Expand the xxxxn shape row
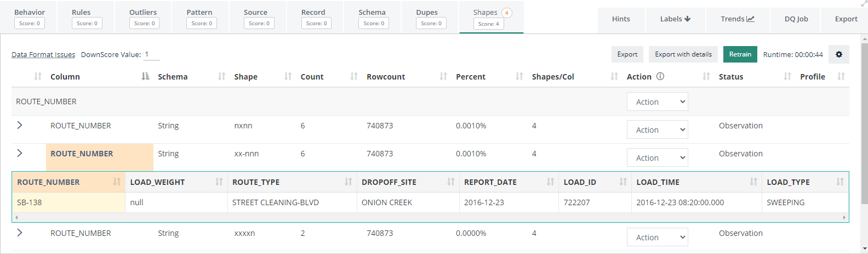Viewport: 868px width, 254px height. point(20,233)
